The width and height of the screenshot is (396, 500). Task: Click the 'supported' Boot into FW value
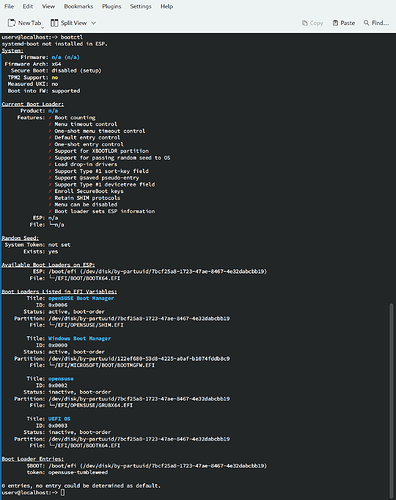[66, 91]
